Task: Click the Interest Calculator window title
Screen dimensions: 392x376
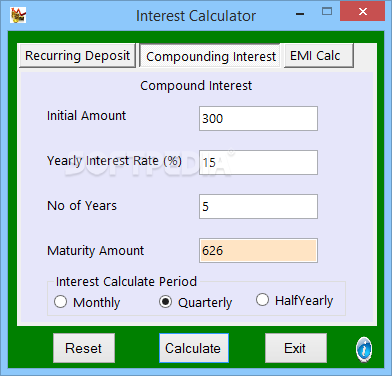Action: point(196,16)
